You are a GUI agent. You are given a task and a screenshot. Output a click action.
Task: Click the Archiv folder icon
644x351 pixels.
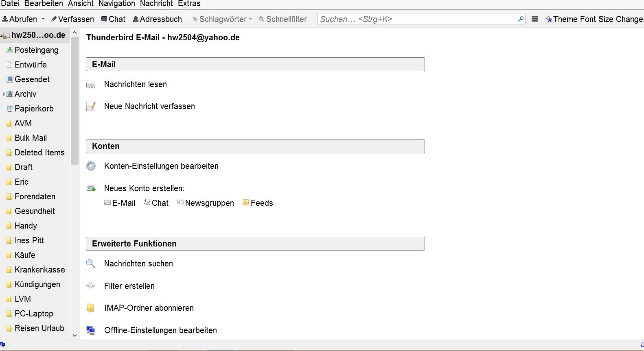click(x=10, y=94)
